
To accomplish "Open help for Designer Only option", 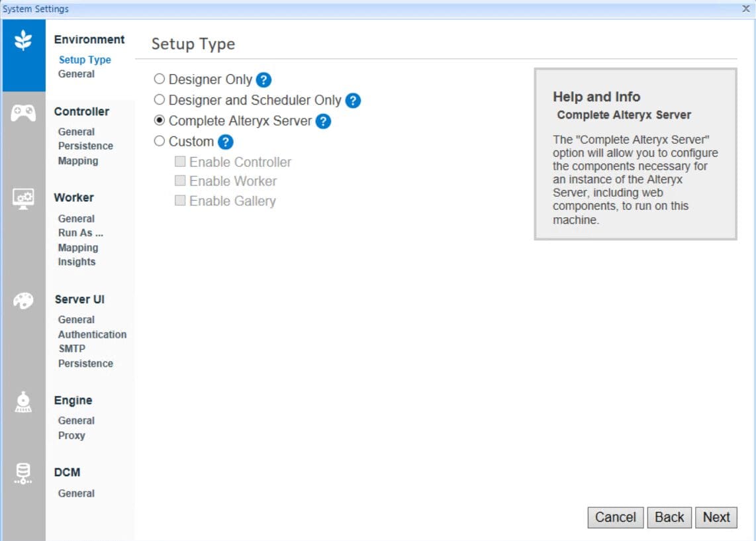I will click(x=263, y=79).
